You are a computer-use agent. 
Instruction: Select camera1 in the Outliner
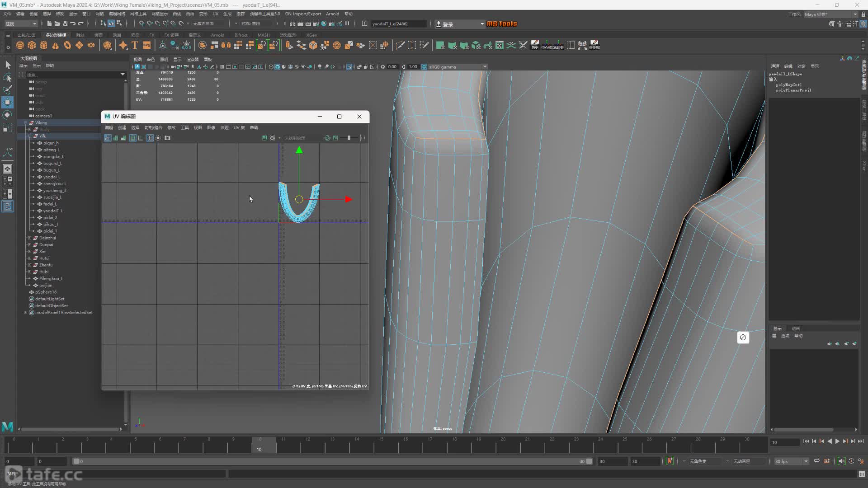point(43,116)
